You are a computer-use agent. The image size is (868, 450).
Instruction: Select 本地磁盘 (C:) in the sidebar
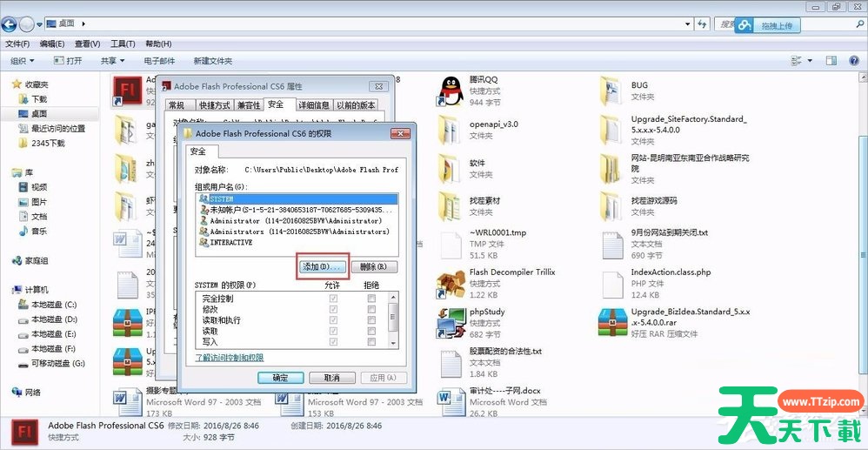click(x=48, y=305)
